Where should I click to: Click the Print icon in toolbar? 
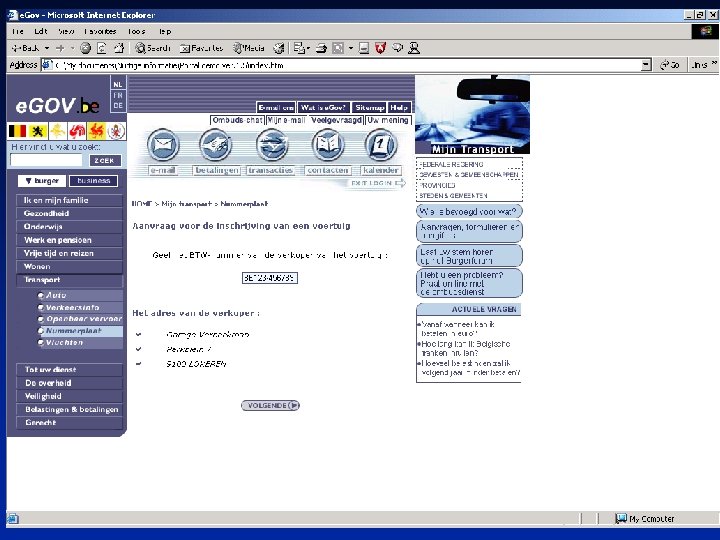pos(321,48)
